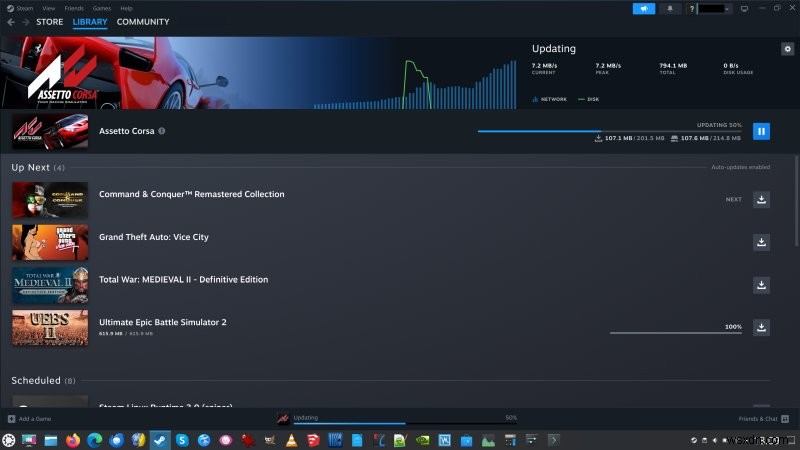Open Skype from the taskbar
The width and height of the screenshot is (800, 450).
click(x=182, y=440)
